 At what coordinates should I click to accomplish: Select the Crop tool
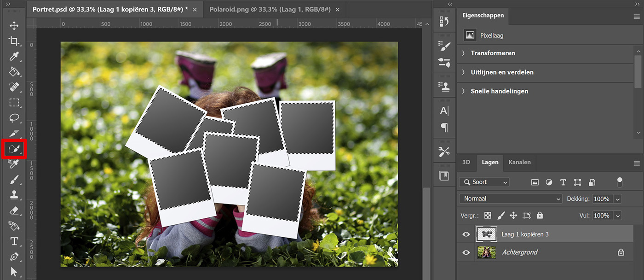tap(14, 41)
